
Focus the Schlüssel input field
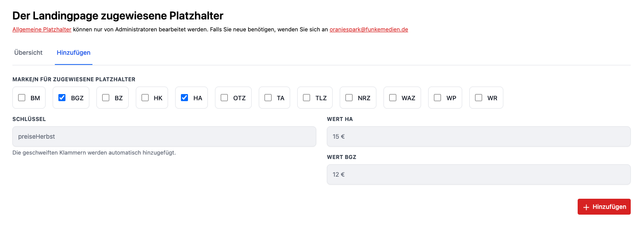[164, 136]
